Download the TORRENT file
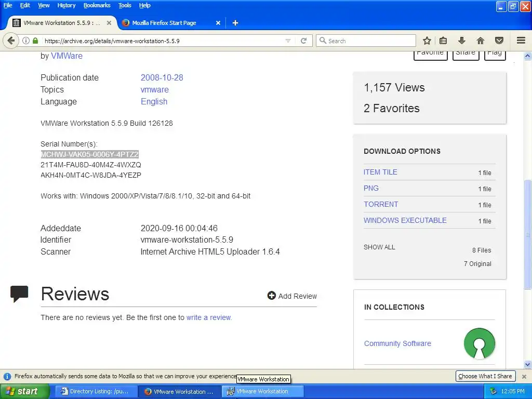Image resolution: width=532 pixels, height=399 pixels. [x=381, y=204]
